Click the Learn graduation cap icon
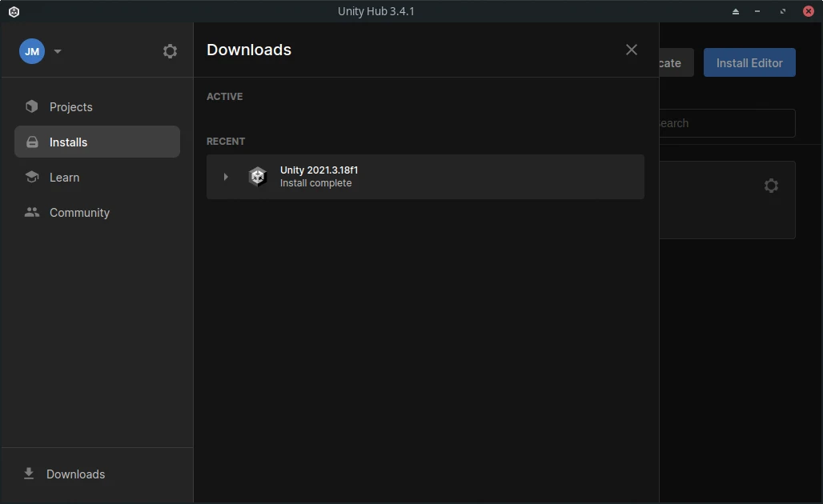823x504 pixels. point(31,177)
